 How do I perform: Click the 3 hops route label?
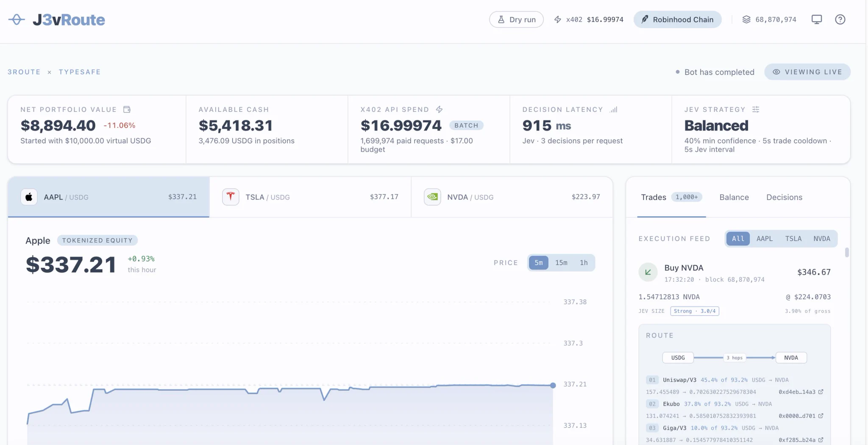tap(734, 358)
